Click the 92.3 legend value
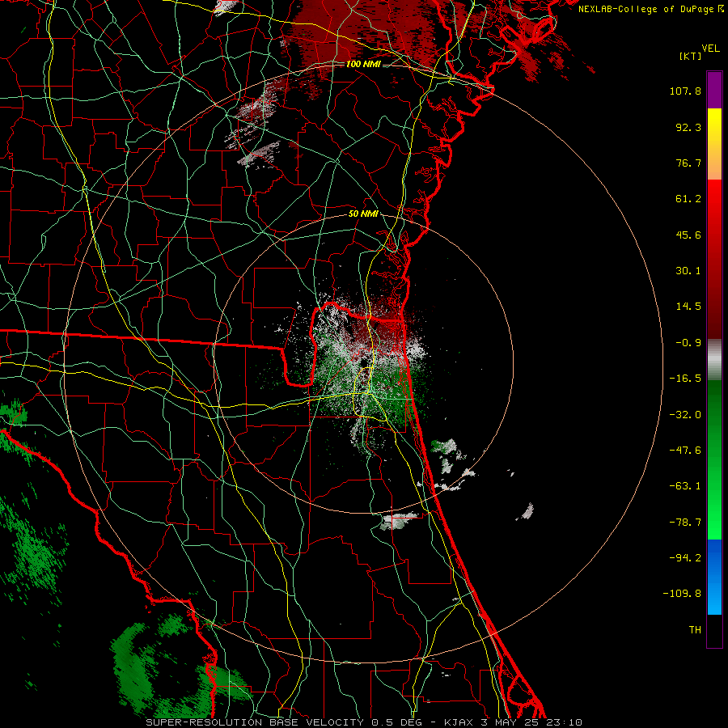Image resolution: width=728 pixels, height=728 pixels. tap(688, 127)
